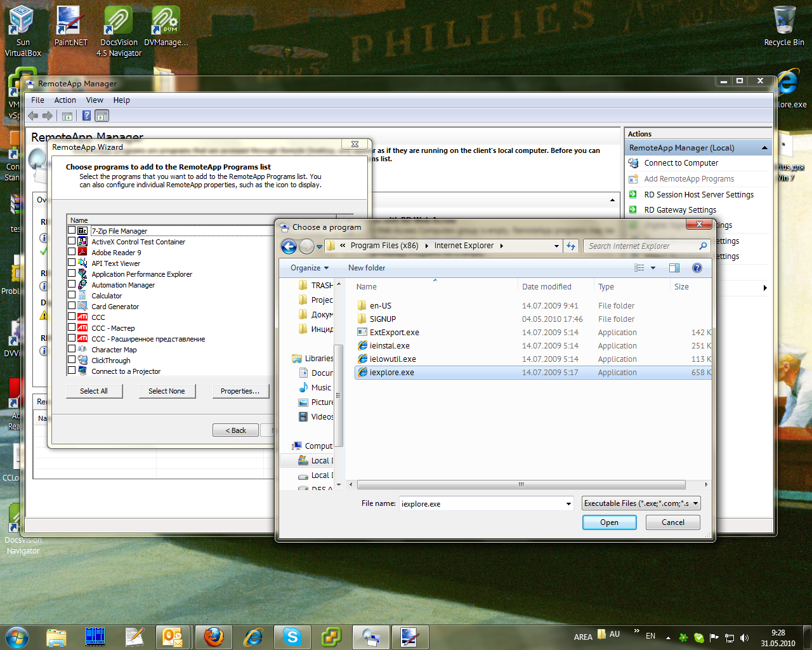Screen dimensions: 812x650
Task: Check the Card Generator checkbox
Action: coord(72,306)
